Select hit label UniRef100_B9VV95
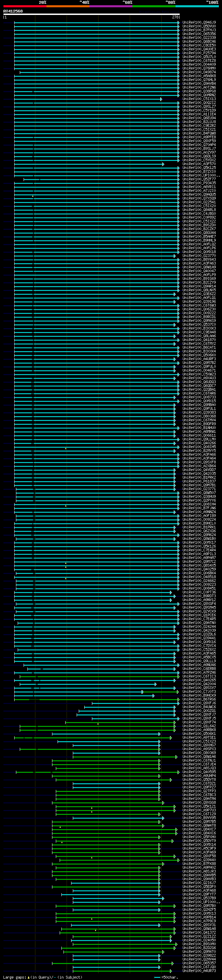This screenshot has height=980, width=222. (x=199, y=818)
